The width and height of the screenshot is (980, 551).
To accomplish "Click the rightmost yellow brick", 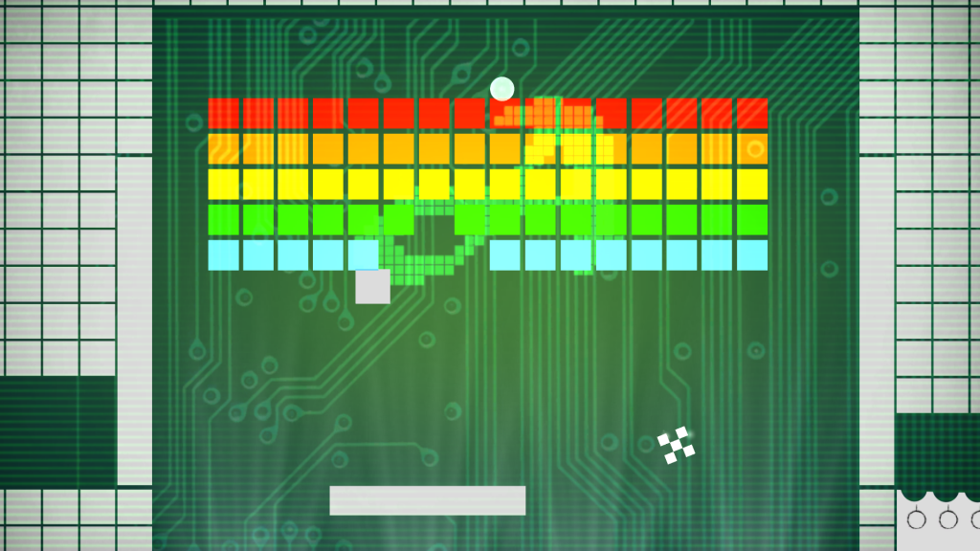I will tap(752, 184).
